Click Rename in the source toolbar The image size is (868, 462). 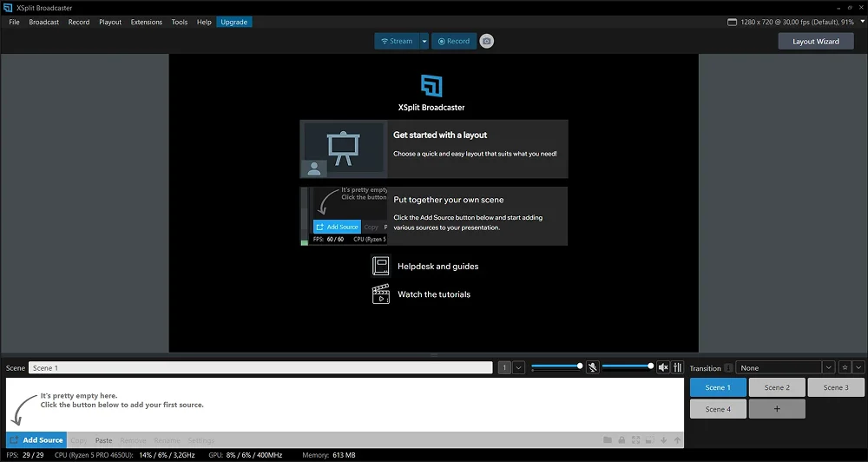pyautogui.click(x=168, y=440)
